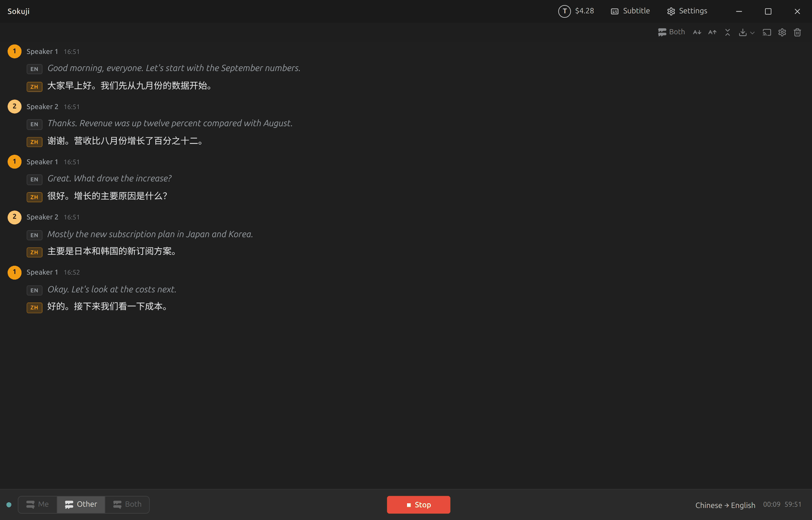Increase transcript font size
This screenshot has width=812, height=520.
[713, 32]
